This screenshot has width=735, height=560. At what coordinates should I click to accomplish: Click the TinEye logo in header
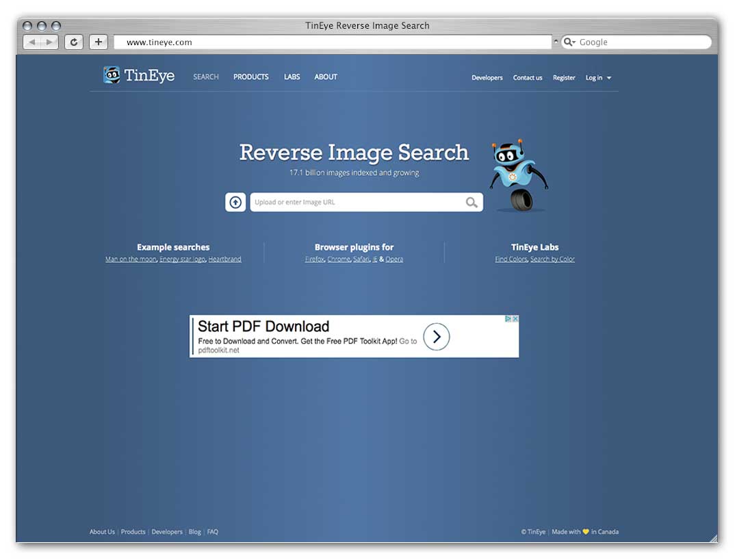(139, 76)
